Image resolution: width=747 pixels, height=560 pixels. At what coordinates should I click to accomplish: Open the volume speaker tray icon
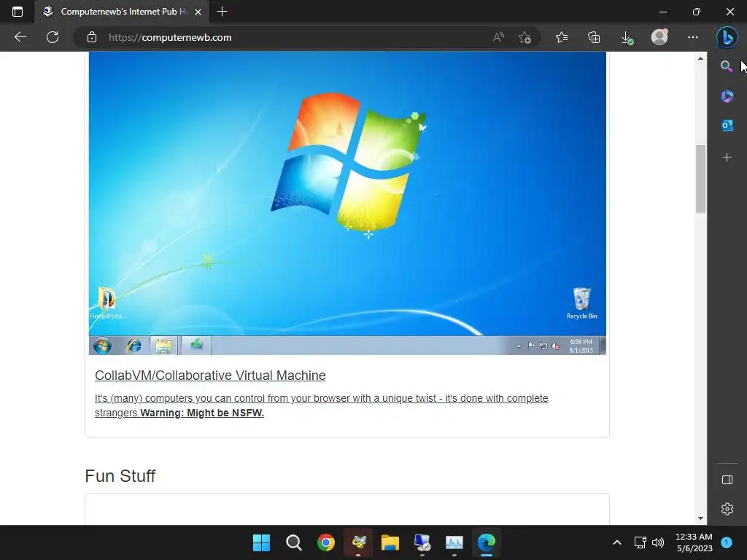coord(658,542)
